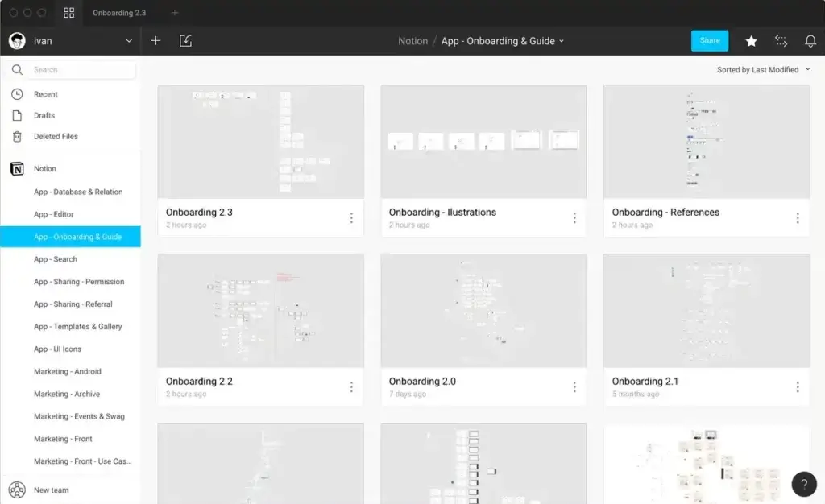Favorite this project using the star icon
The width and height of the screenshot is (825, 504).
[x=751, y=40]
